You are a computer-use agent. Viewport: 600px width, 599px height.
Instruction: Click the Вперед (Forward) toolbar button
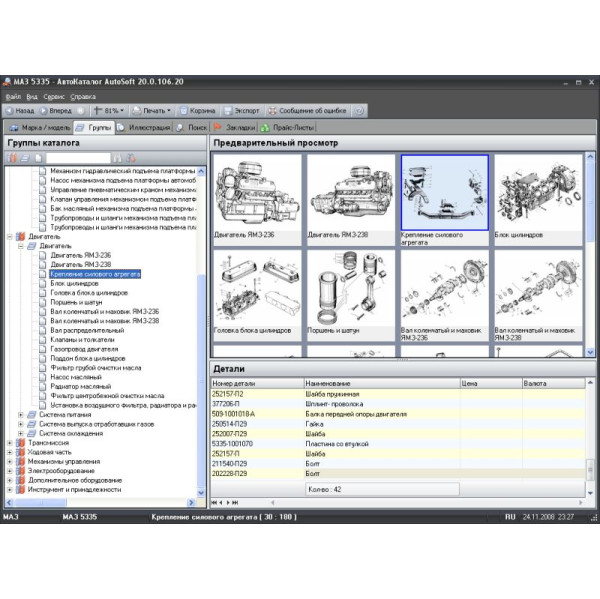56,110
